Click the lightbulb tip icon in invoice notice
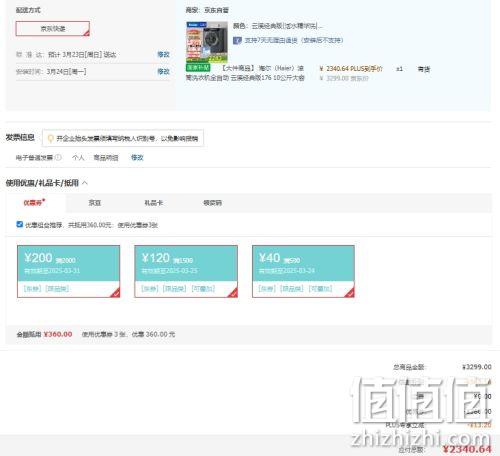This screenshot has height=456, width=500. [x=50, y=138]
